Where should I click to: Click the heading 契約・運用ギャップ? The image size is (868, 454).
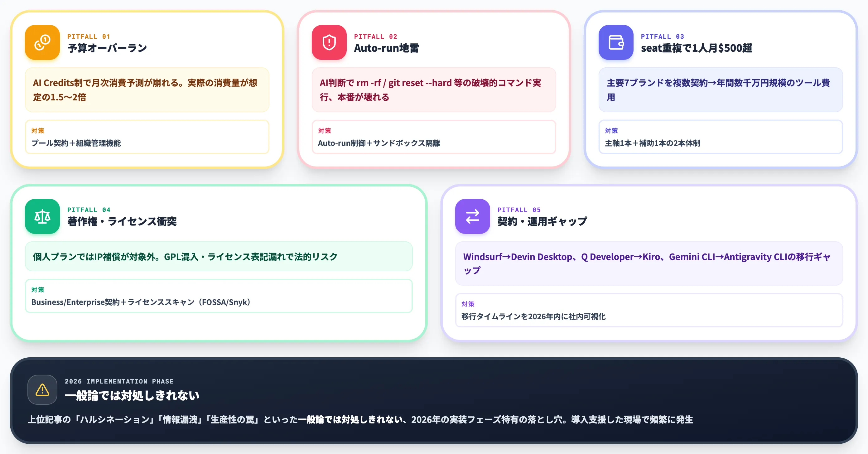pos(542,221)
